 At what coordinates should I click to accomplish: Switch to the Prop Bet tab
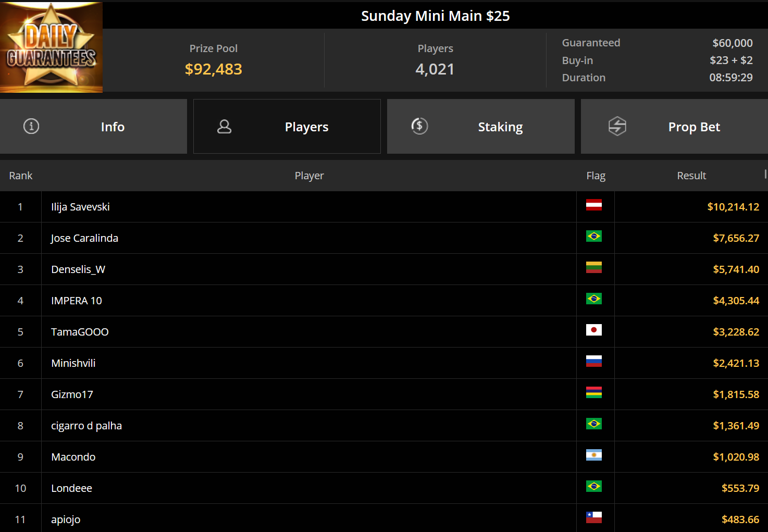point(674,127)
